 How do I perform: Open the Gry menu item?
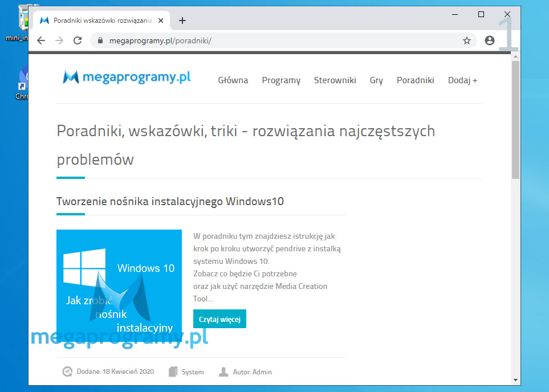click(x=376, y=80)
